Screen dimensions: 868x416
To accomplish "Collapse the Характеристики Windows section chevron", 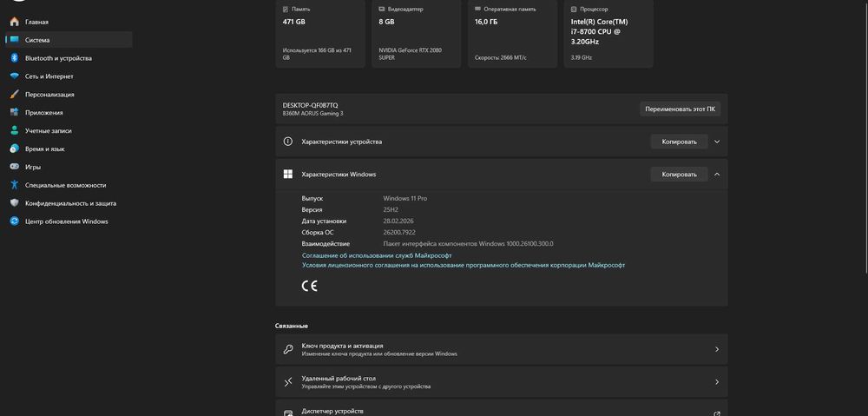I will click(717, 175).
